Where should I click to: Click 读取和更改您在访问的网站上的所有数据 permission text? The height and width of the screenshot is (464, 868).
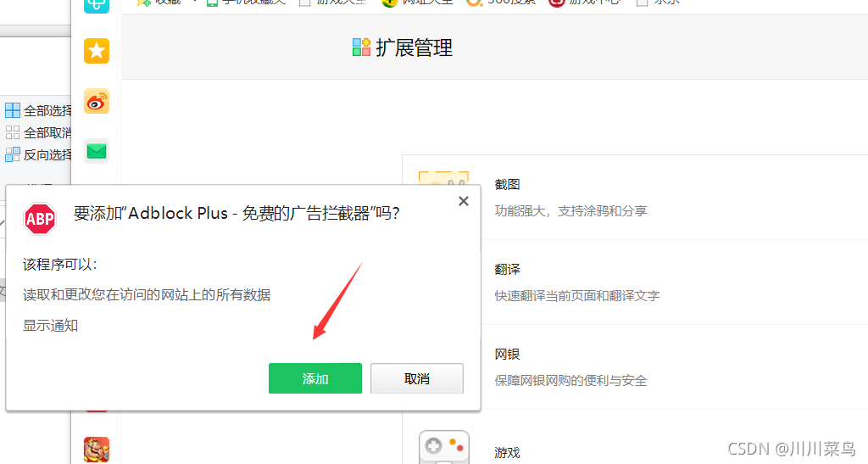pyautogui.click(x=147, y=294)
